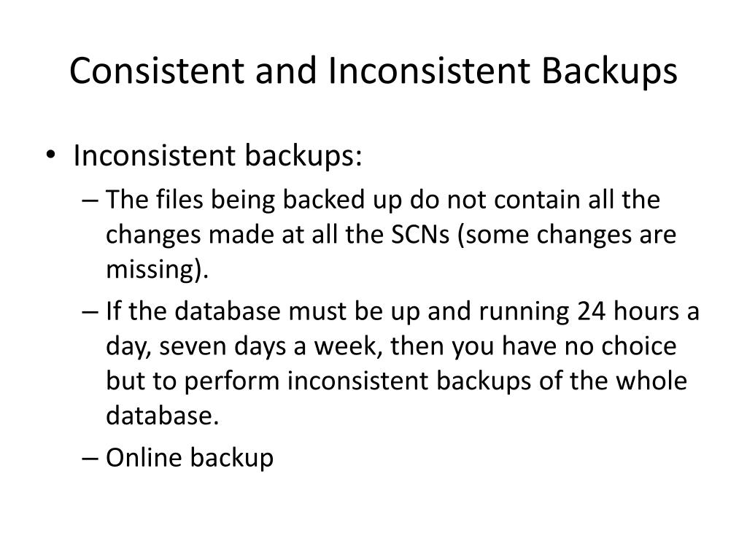Click the word 'Consistent' starting the title

tap(157, 71)
